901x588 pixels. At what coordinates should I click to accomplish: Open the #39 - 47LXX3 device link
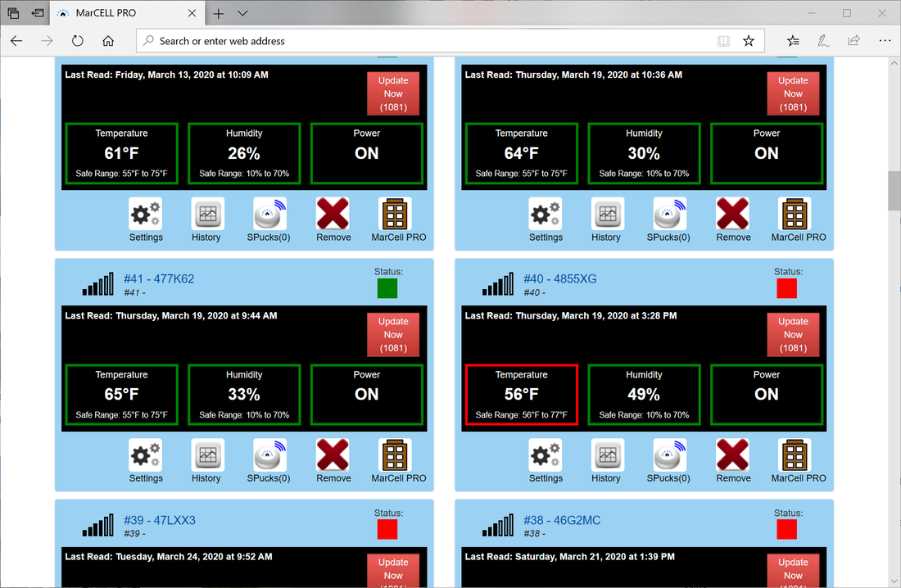(159, 520)
